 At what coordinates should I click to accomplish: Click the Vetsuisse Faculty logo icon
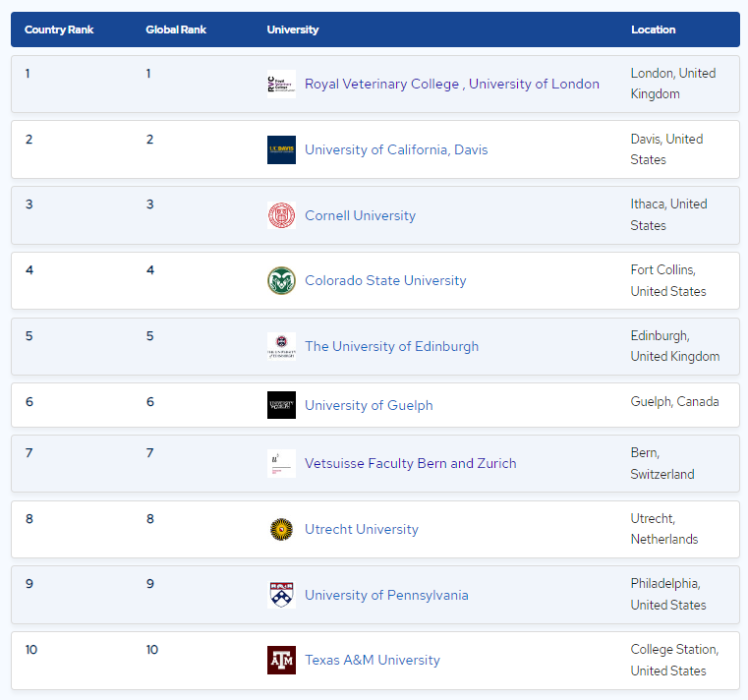(281, 463)
